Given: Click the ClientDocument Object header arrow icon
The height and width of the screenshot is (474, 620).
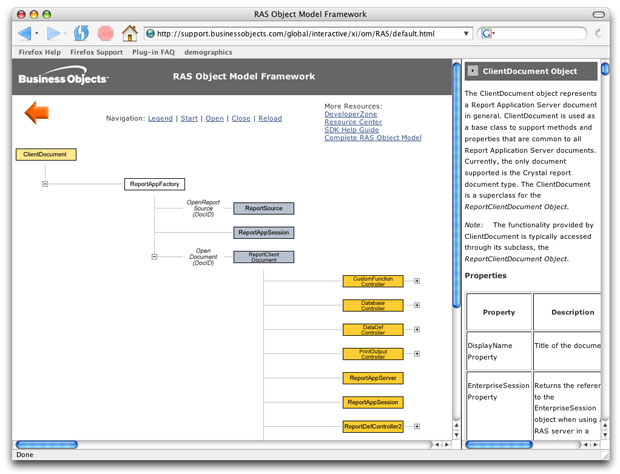Looking at the screenshot, I should point(472,71).
